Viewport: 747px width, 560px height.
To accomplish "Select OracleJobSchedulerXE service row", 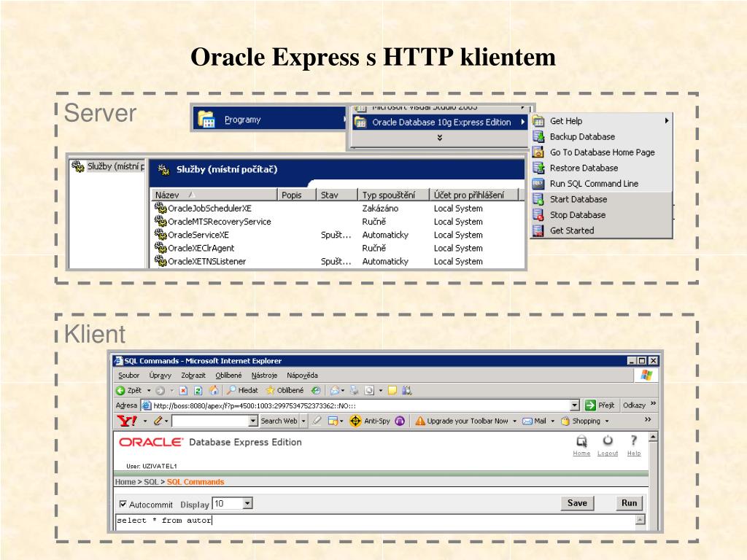I will click(338, 208).
